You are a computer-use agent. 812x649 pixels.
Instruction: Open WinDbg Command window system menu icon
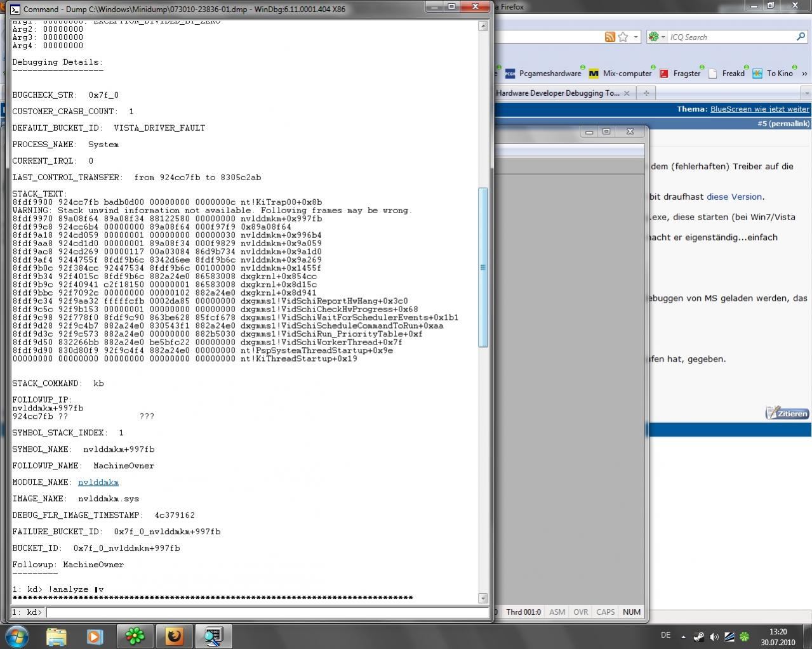(x=15, y=9)
